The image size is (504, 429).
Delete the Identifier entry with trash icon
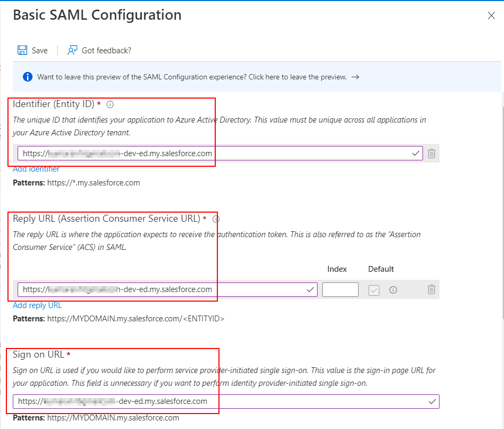[x=432, y=153]
